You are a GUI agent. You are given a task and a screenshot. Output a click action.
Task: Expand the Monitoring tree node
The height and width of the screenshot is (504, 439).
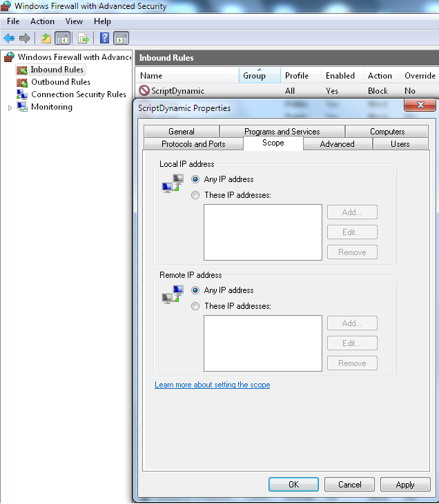coord(10,108)
